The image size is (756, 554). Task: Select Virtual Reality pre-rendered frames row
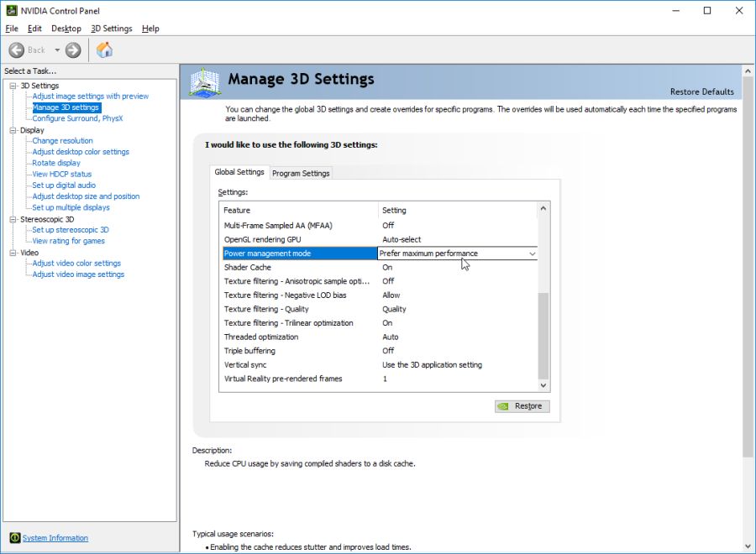[380, 379]
